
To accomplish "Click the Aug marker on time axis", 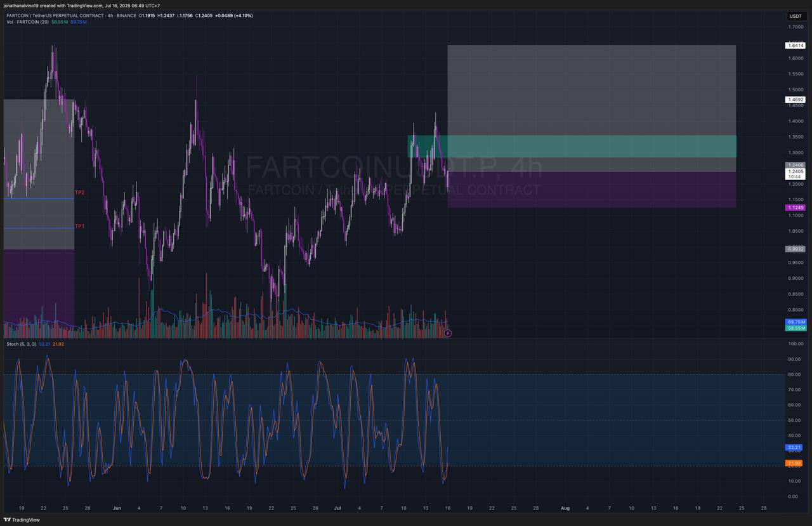I will 565,508.
